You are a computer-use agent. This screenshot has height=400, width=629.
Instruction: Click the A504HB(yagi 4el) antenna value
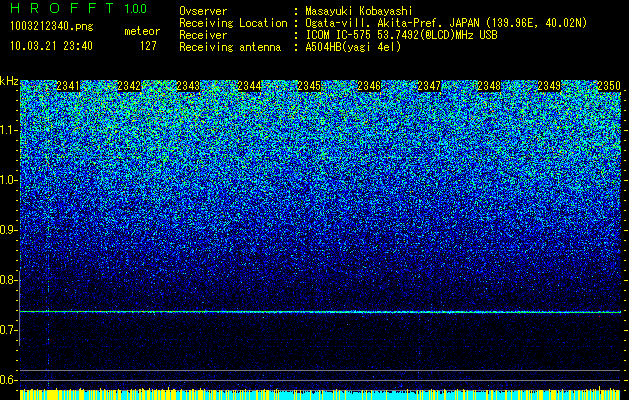click(353, 47)
